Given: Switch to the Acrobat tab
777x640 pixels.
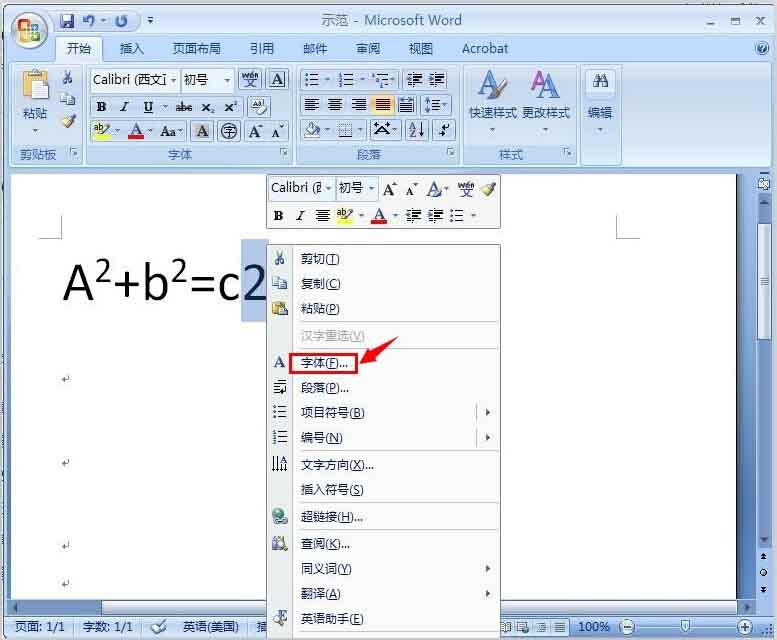Looking at the screenshot, I should (x=485, y=49).
